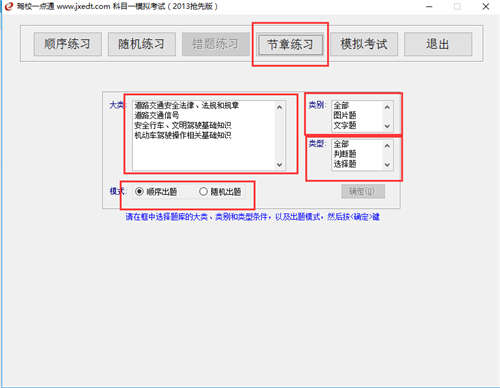Image resolution: width=500 pixels, height=388 pixels.
Task: Switch to 节章练习 chapter practice
Action: (291, 44)
